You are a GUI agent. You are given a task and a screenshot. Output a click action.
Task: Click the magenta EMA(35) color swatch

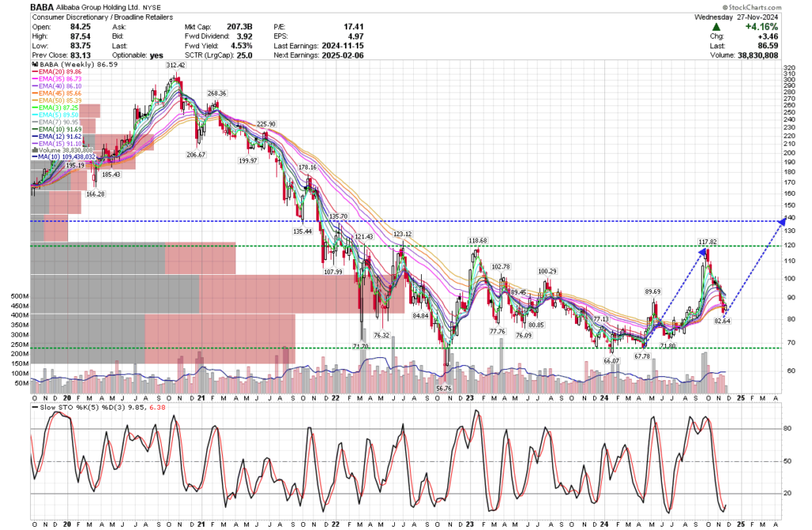[x=36, y=79]
